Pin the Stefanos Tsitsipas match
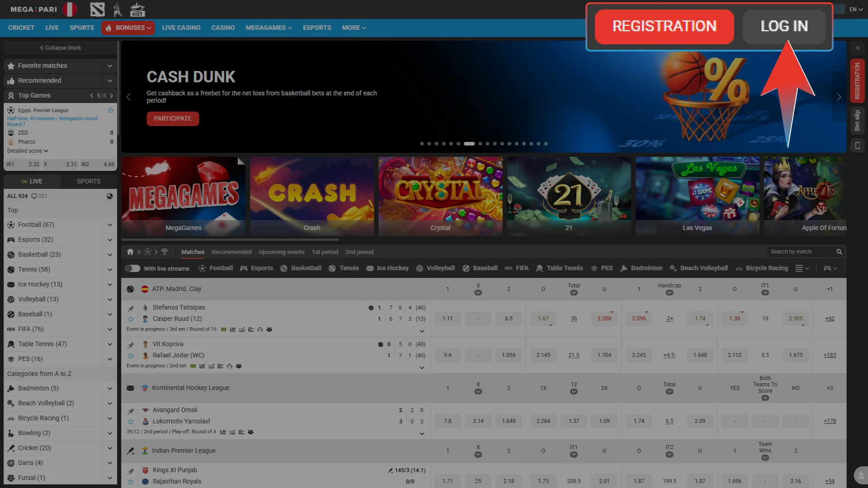This screenshot has width=868, height=488. [x=131, y=309]
